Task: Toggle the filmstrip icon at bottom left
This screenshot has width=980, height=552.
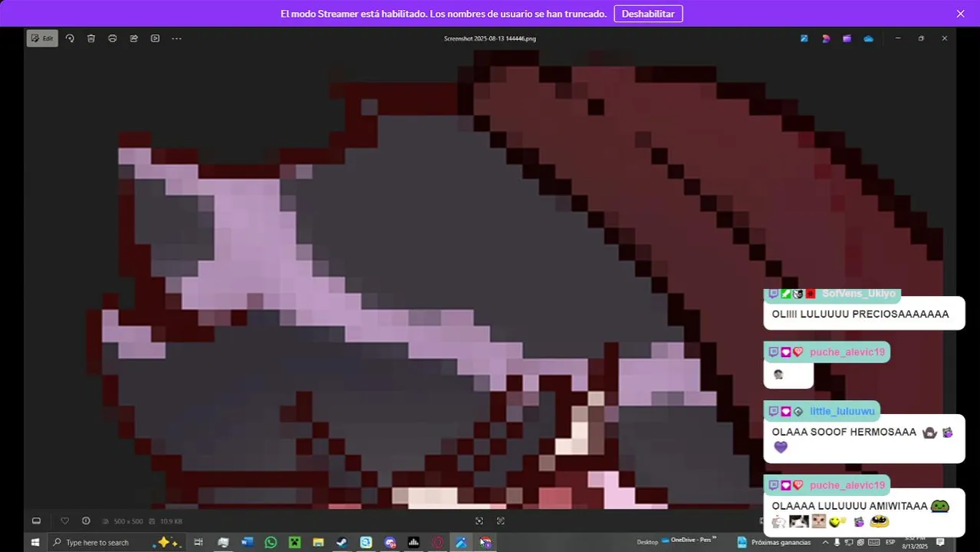Action: pyautogui.click(x=36, y=521)
